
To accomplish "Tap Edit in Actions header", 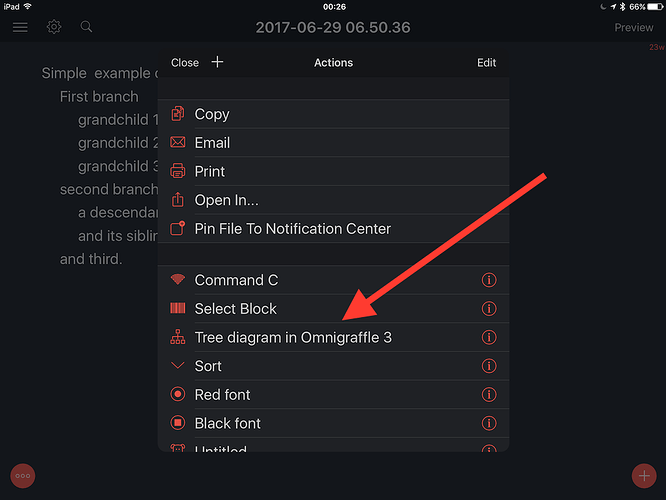I will coord(486,62).
